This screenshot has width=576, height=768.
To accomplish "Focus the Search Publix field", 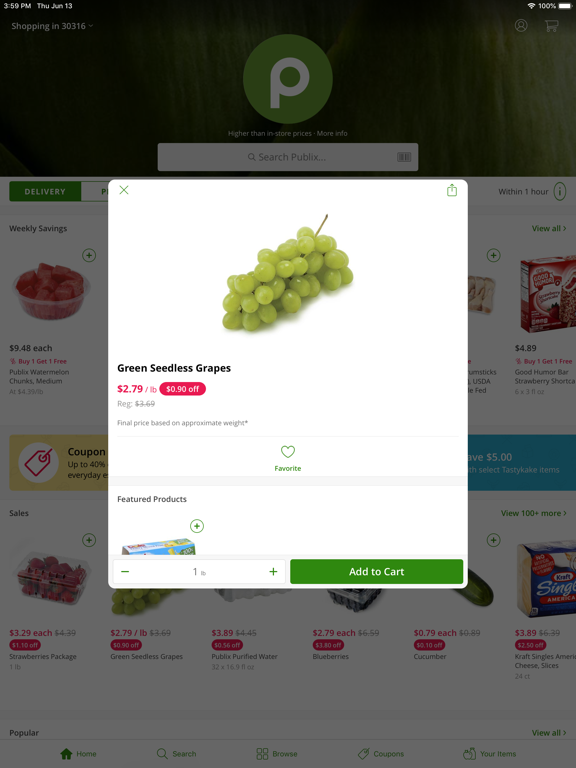I will [x=288, y=157].
